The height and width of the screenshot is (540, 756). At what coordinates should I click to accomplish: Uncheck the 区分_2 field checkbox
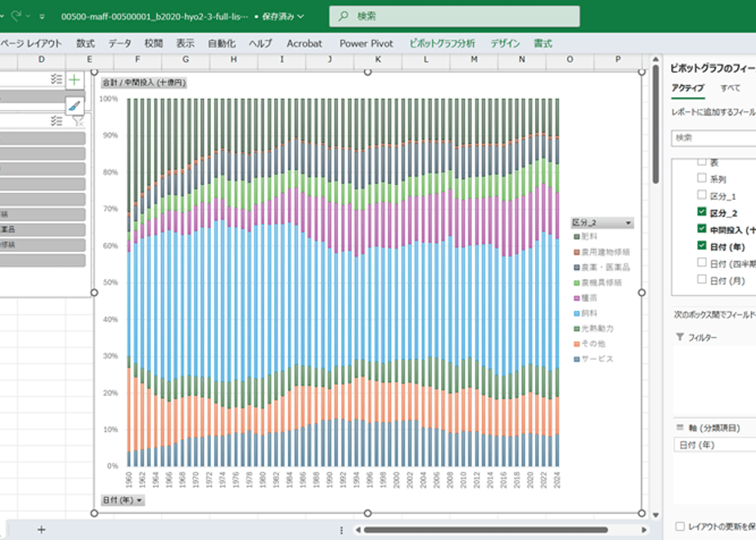[x=702, y=212]
